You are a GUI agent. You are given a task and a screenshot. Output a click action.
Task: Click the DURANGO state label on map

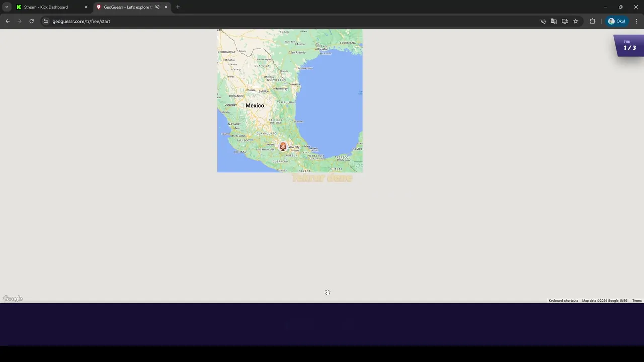236,96
